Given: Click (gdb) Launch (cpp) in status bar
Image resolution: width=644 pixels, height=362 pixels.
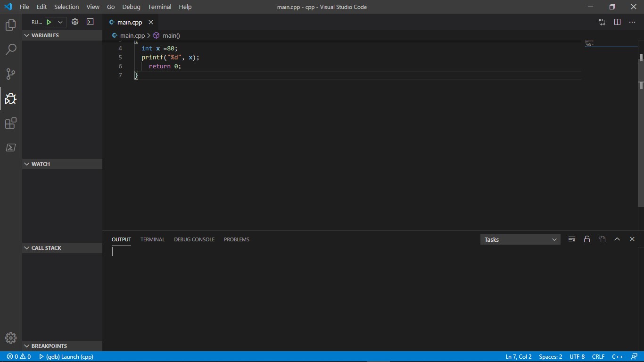Looking at the screenshot, I should [x=66, y=357].
